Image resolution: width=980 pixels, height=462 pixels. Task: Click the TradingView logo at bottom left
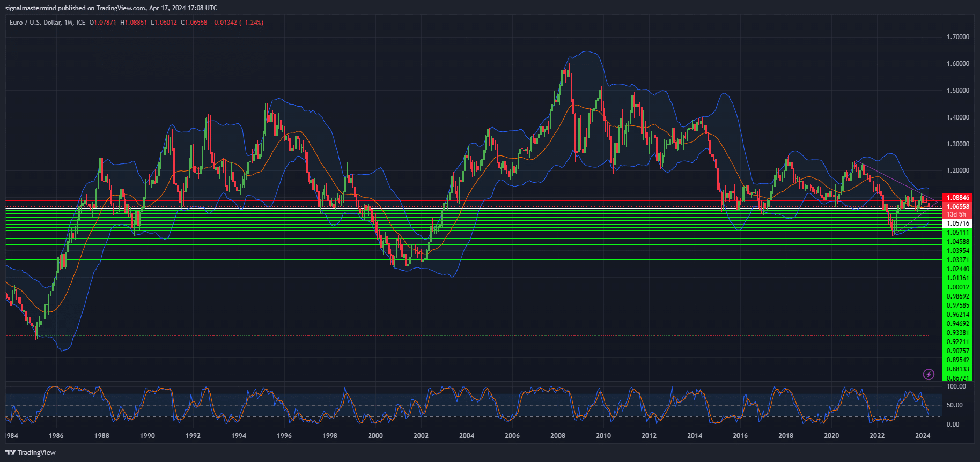[x=31, y=452]
